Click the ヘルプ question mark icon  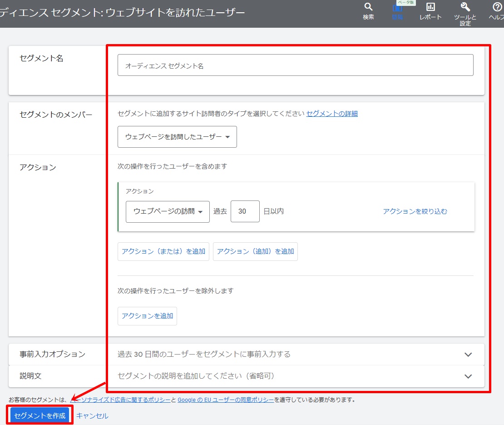coord(497,7)
